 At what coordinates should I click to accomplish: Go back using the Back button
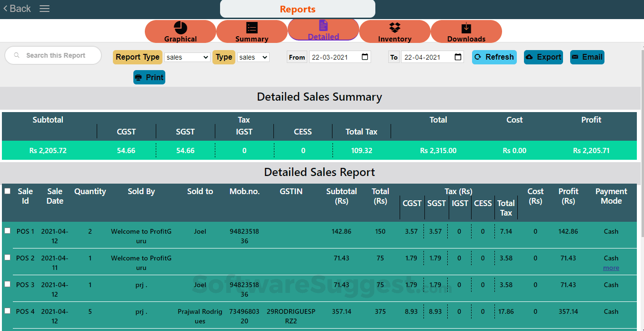(17, 9)
